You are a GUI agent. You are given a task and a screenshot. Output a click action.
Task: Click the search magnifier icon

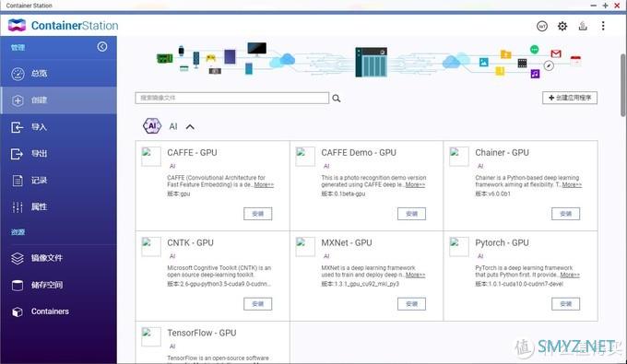[x=337, y=99]
